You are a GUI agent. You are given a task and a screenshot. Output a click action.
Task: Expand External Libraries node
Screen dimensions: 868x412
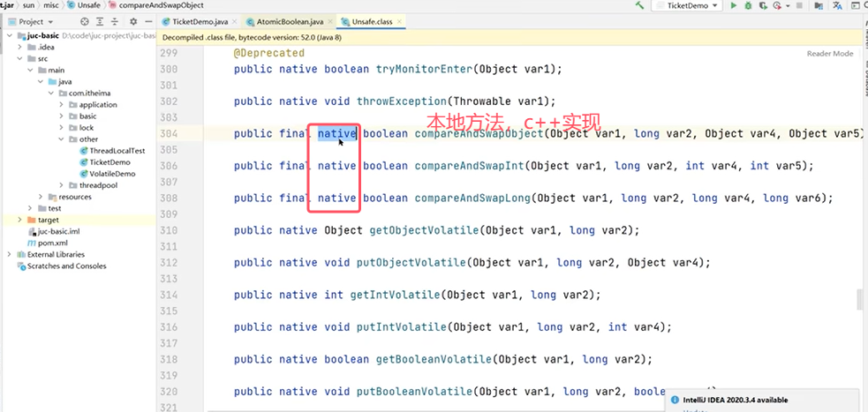[10, 254]
